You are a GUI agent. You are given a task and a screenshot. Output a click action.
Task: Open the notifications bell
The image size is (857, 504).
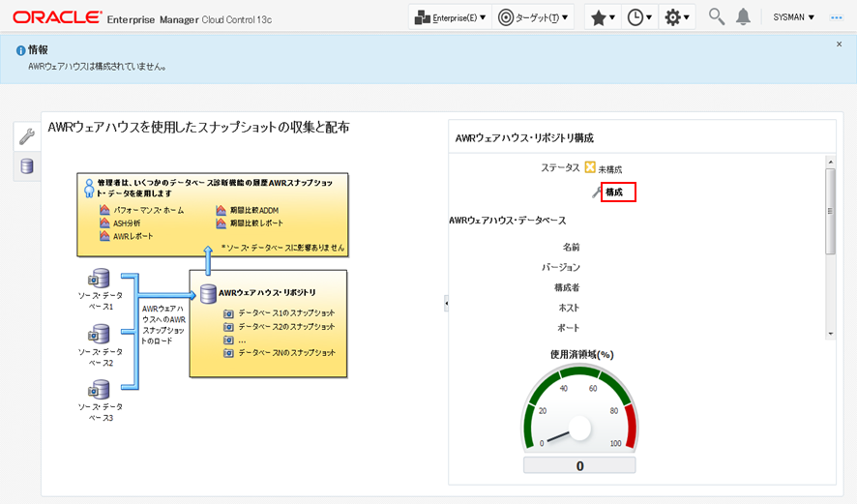pyautogui.click(x=743, y=17)
